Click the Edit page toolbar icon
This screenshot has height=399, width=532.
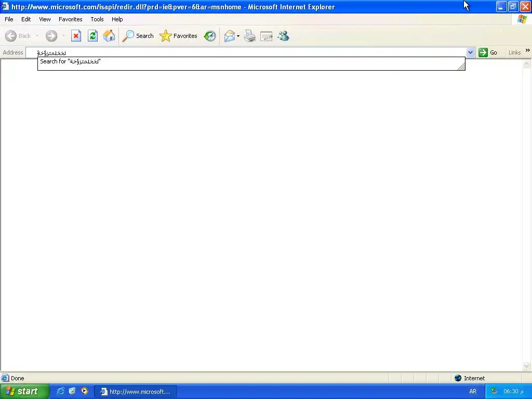click(x=267, y=36)
